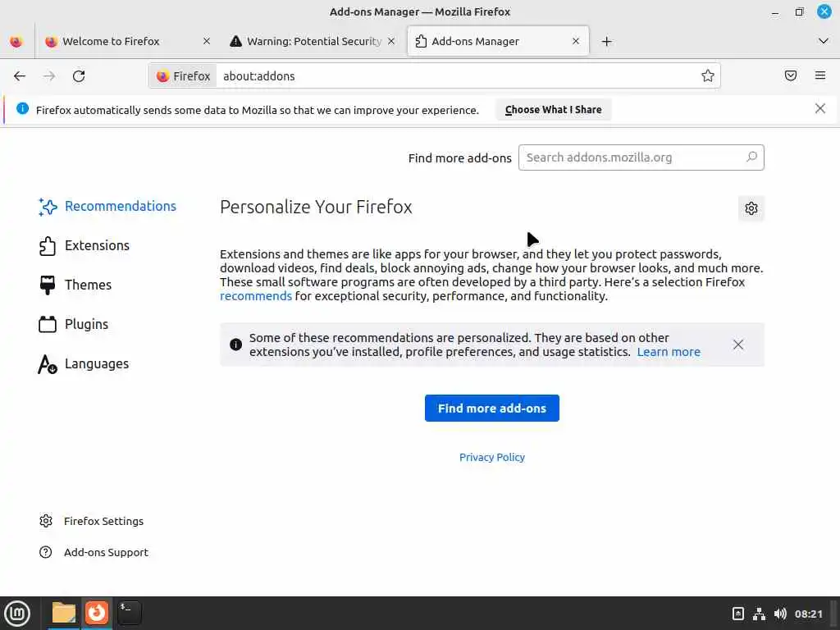Dismiss the personalized recommendations notice
840x630 pixels.
coord(738,345)
